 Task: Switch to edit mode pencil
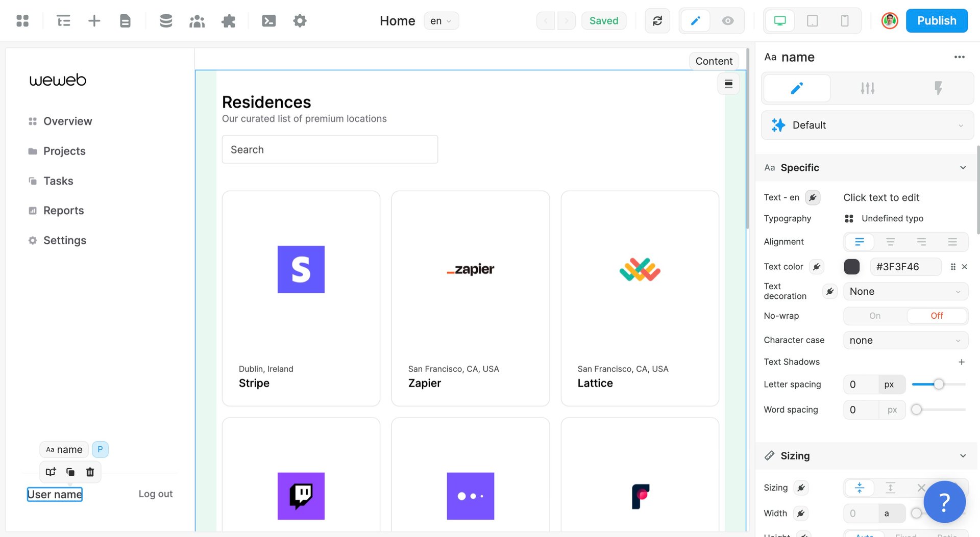click(695, 21)
